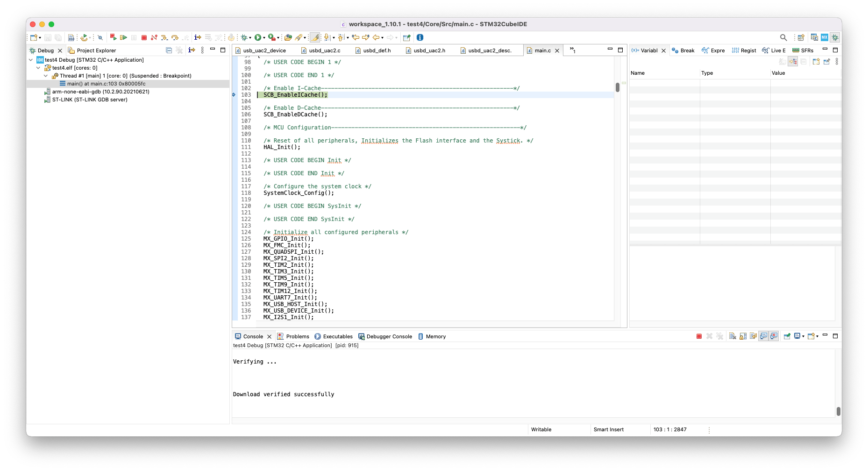Click Back navigation yellow arrow
The width and height of the screenshot is (868, 471).
pyautogui.click(x=376, y=37)
